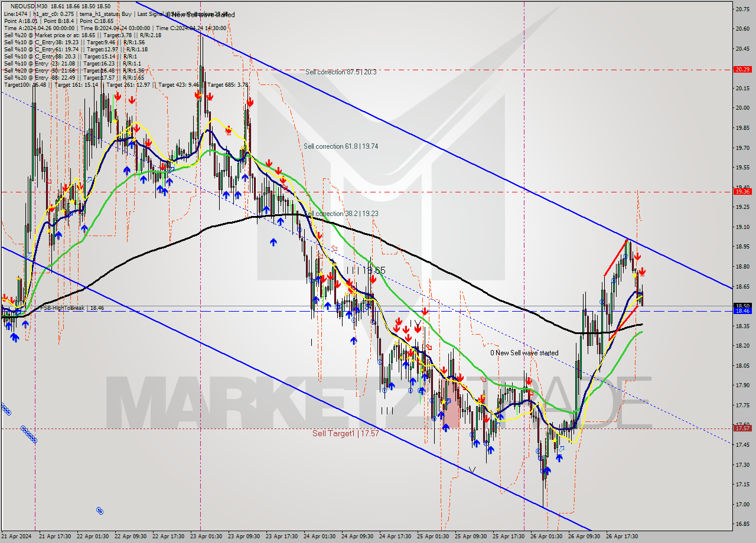Image resolution: width=756 pixels, height=543 pixels.
Task: Click the '24 Apr 09:30' time label
Action: pyautogui.click(x=357, y=537)
